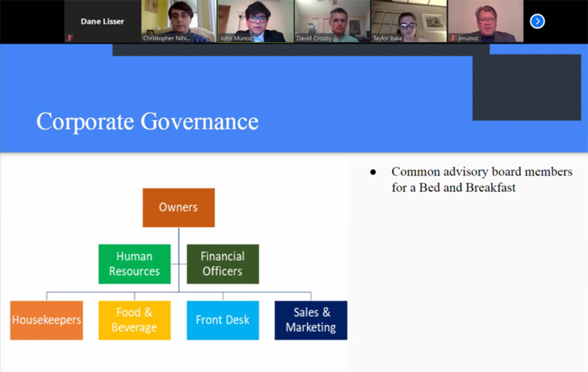Click the Owners box in org chart
Screen dimensions: 588x372
pyautogui.click(x=178, y=208)
